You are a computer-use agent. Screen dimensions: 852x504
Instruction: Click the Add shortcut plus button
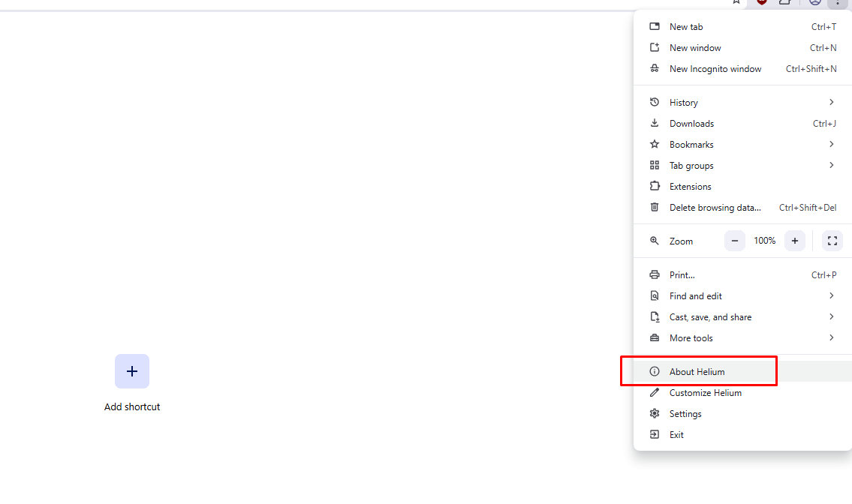coord(132,371)
